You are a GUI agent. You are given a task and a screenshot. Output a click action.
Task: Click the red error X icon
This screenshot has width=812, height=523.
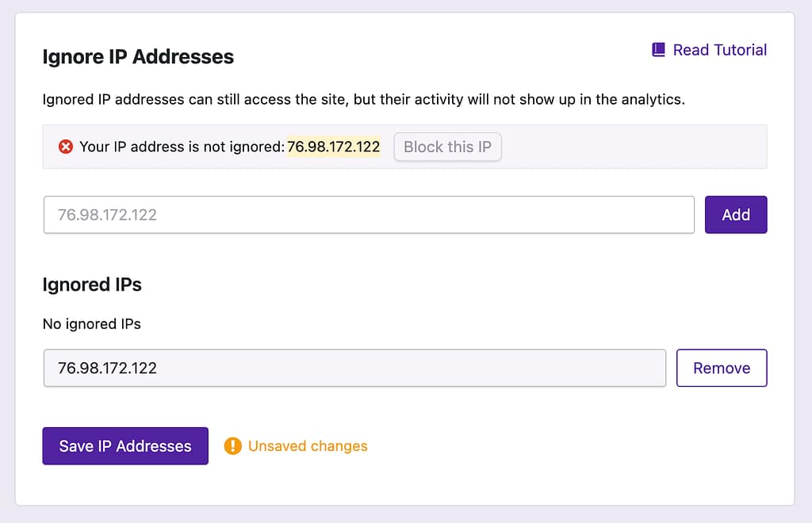coord(66,147)
